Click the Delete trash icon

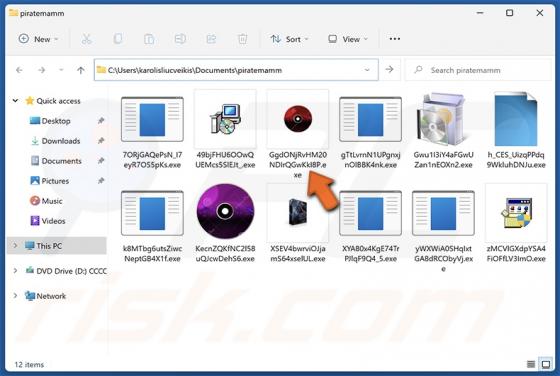(x=242, y=39)
